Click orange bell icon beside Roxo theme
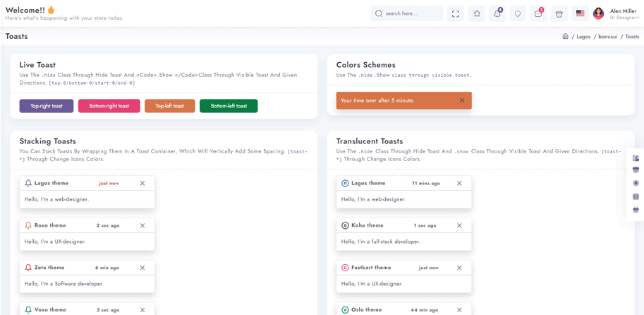The image size is (644, 315). pos(28,225)
